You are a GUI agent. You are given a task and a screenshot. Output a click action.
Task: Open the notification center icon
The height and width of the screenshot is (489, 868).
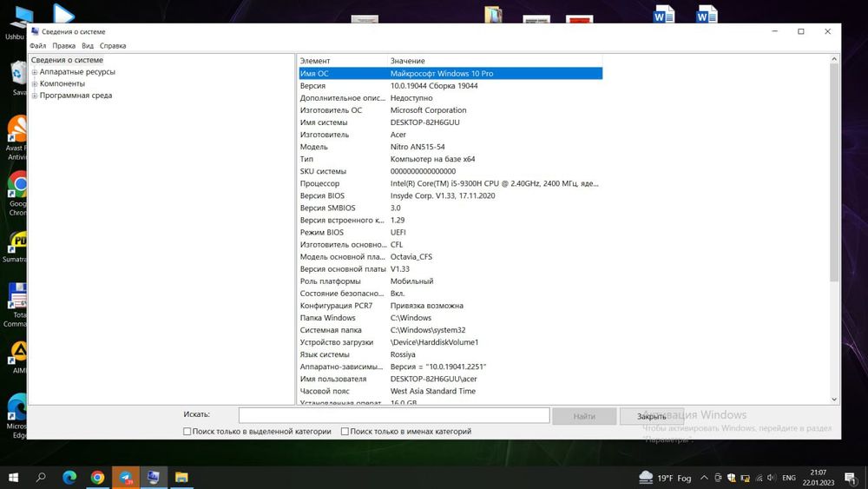tap(851, 478)
